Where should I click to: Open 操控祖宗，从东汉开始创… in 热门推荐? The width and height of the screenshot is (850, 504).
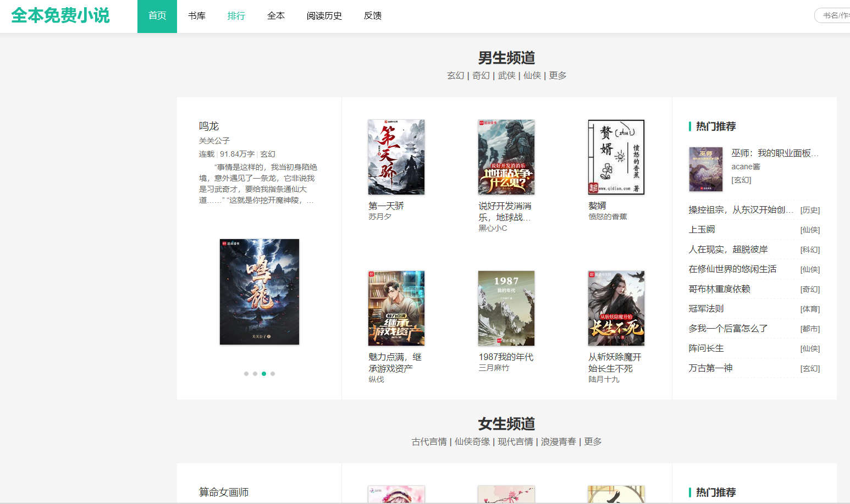pos(741,210)
